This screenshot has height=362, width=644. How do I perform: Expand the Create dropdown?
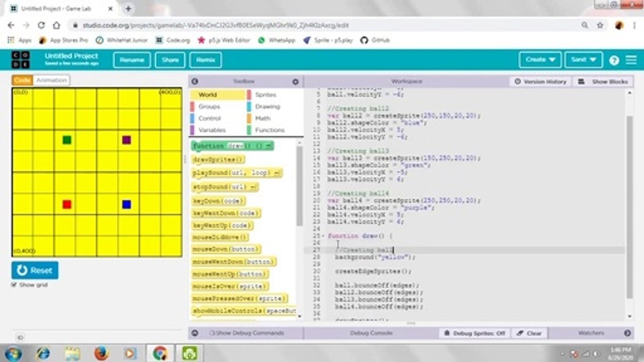540,60
